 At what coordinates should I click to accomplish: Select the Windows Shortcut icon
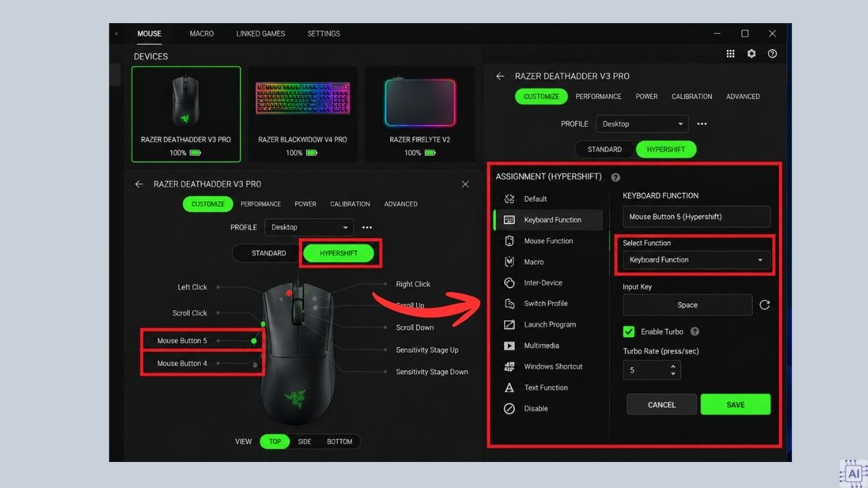tap(509, 367)
